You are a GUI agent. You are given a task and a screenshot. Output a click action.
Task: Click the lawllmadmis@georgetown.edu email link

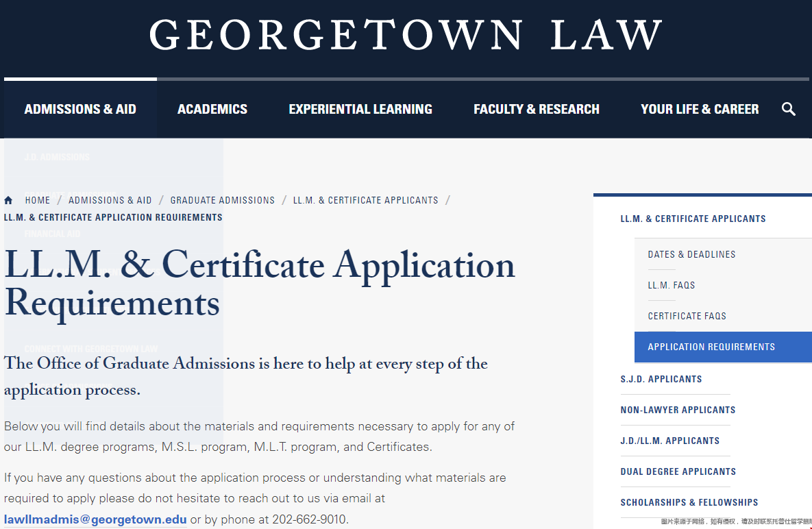(x=95, y=519)
